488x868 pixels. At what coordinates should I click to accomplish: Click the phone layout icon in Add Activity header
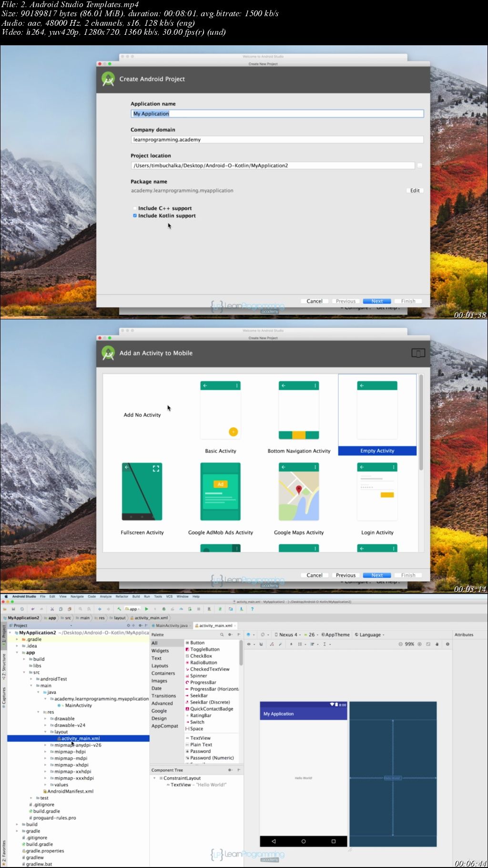tap(418, 353)
